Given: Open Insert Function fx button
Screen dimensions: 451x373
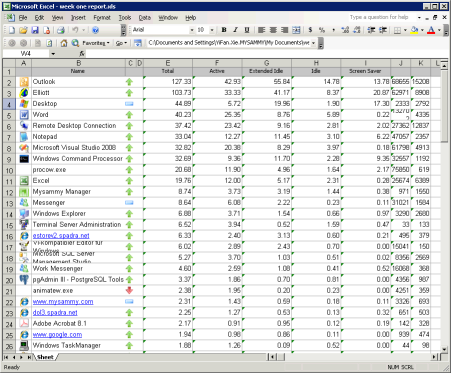Looking at the screenshot, I should point(82,53).
